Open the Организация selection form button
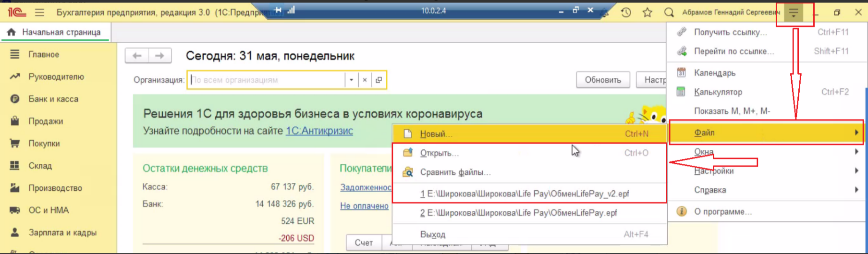Image resolution: width=868 pixels, height=254 pixels. (x=379, y=80)
